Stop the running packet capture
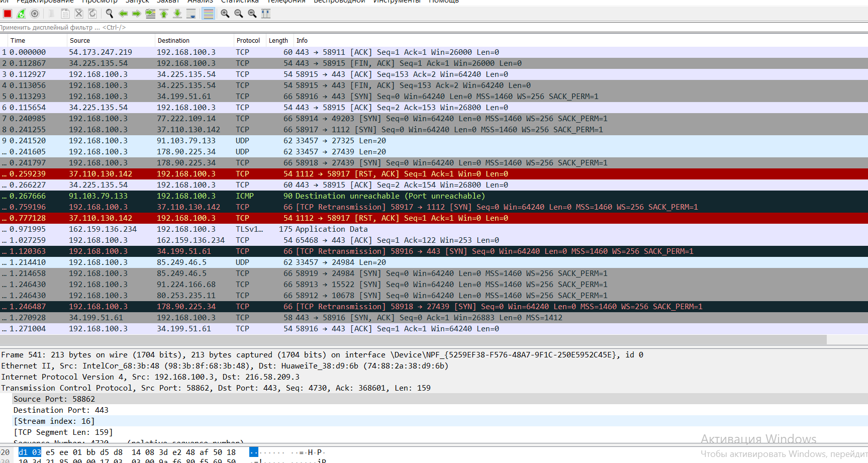 click(8, 14)
